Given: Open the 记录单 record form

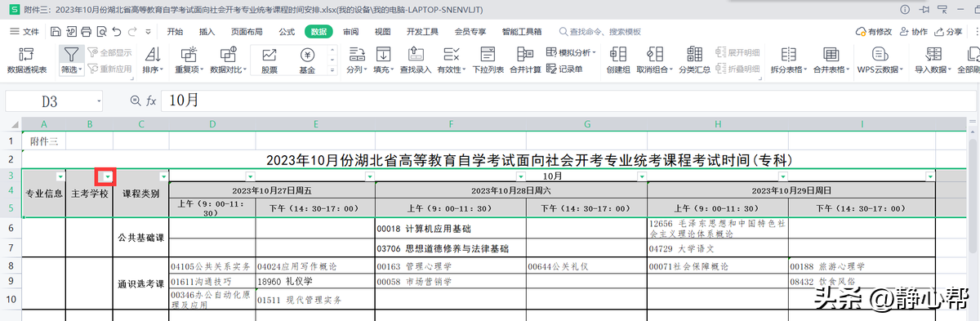Looking at the screenshot, I should coord(564,69).
